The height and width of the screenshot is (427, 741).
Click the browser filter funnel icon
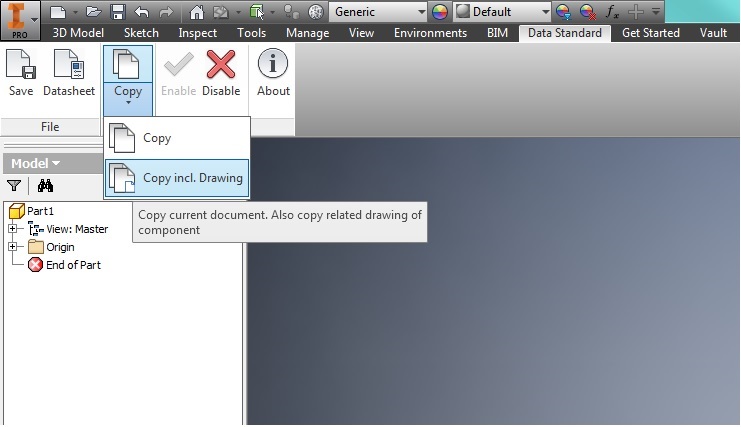[14, 186]
